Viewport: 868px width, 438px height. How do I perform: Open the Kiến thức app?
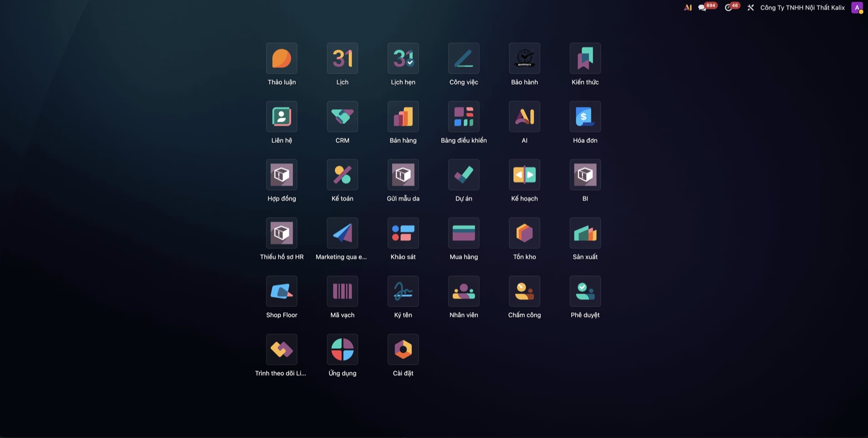(x=585, y=59)
